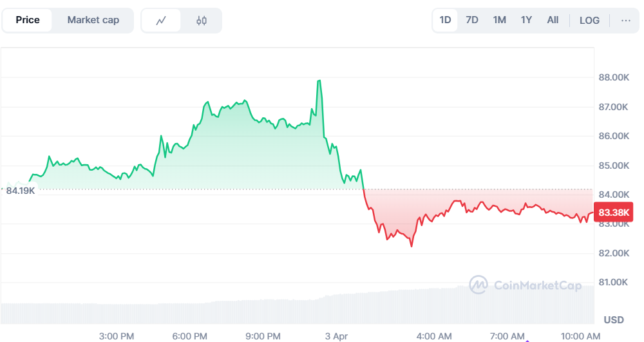Select the 7D time range

[x=472, y=20]
